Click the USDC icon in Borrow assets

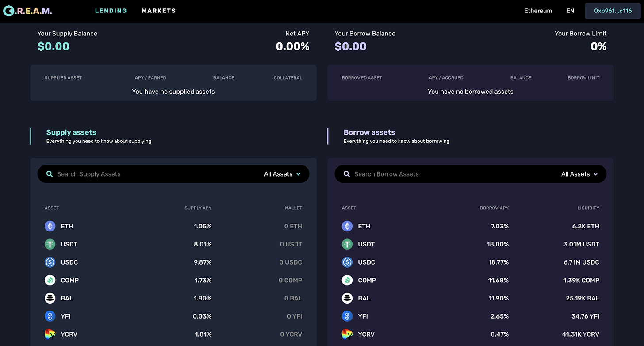tap(347, 262)
